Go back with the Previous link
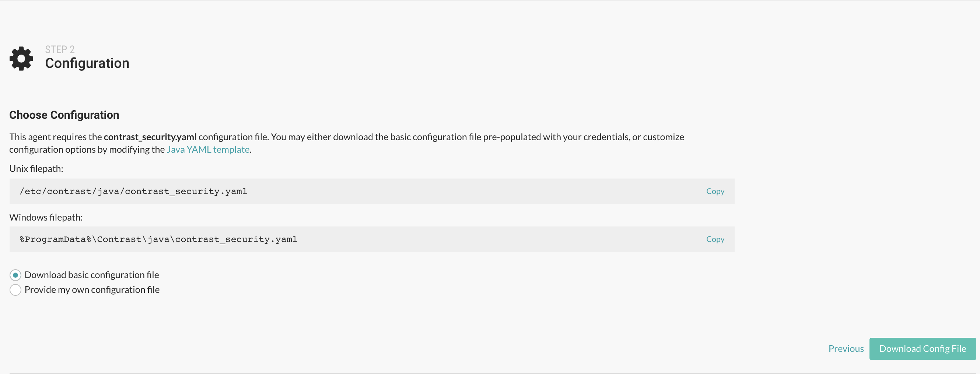The image size is (980, 374). 846,349
